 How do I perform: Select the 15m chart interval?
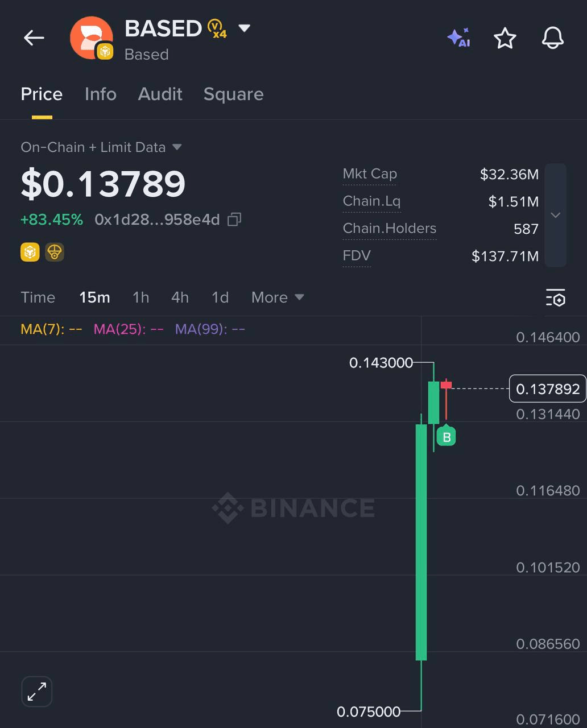[94, 297]
